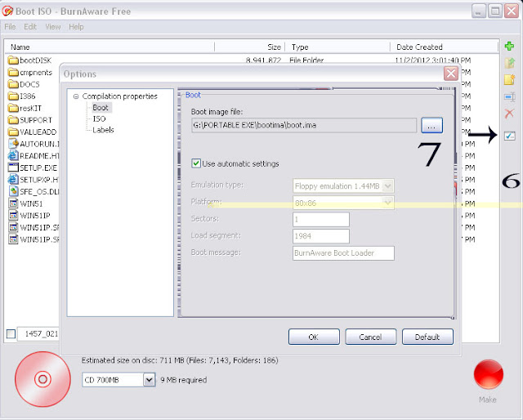Sort by the Type column header
This screenshot has height=420, width=523.
pyautogui.click(x=337, y=47)
